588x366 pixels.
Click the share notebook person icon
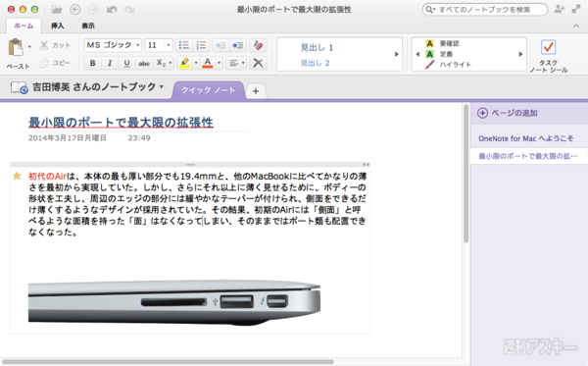point(560,9)
